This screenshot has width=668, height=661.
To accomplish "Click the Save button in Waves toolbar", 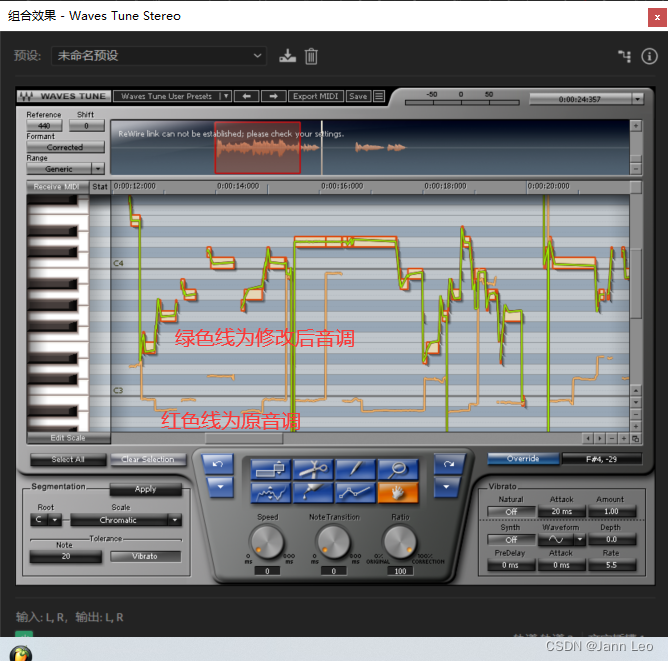I will 358,96.
